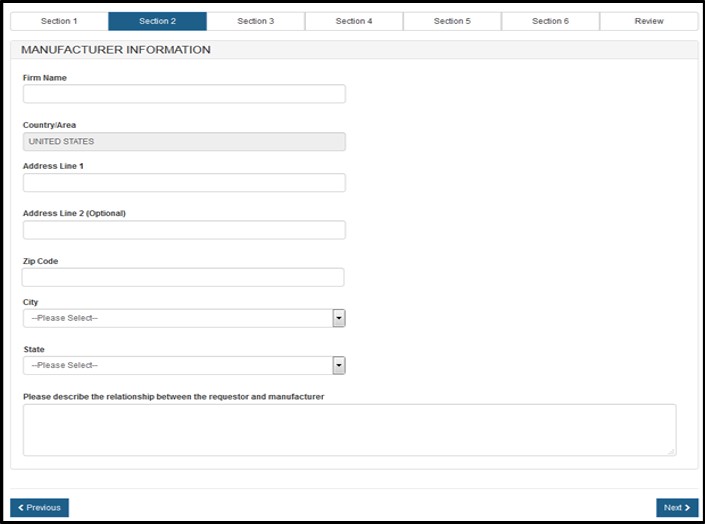Open the State Please Select combo box

[x=178, y=366]
